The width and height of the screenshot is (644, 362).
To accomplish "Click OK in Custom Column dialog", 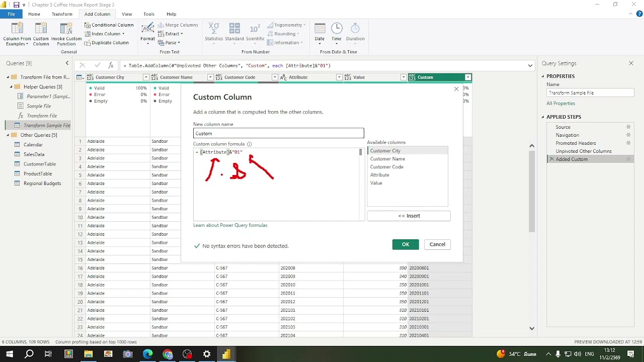I will click(406, 244).
